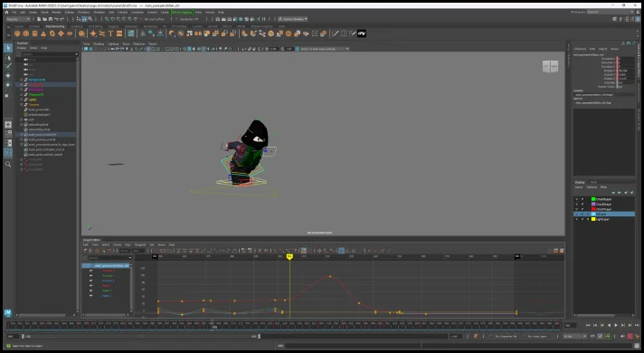Image resolution: width=644 pixels, height=353 pixels.
Task: Open the File menu
Action: coord(14,13)
